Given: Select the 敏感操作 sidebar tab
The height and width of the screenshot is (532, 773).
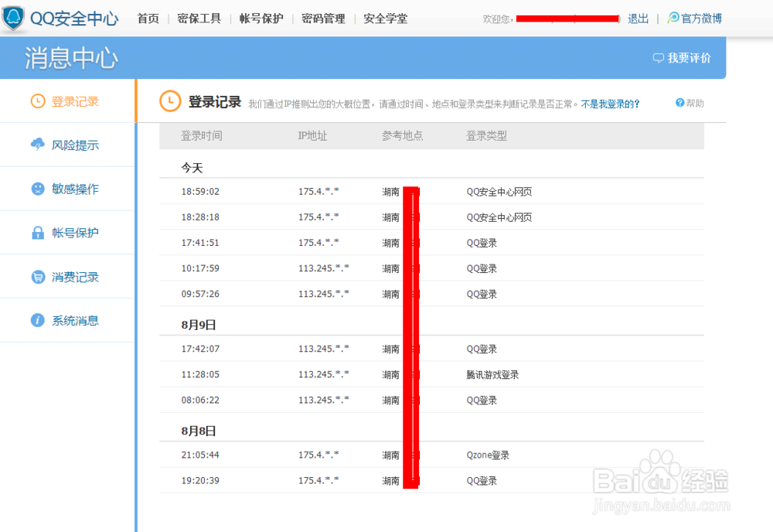Looking at the screenshot, I should [67, 189].
